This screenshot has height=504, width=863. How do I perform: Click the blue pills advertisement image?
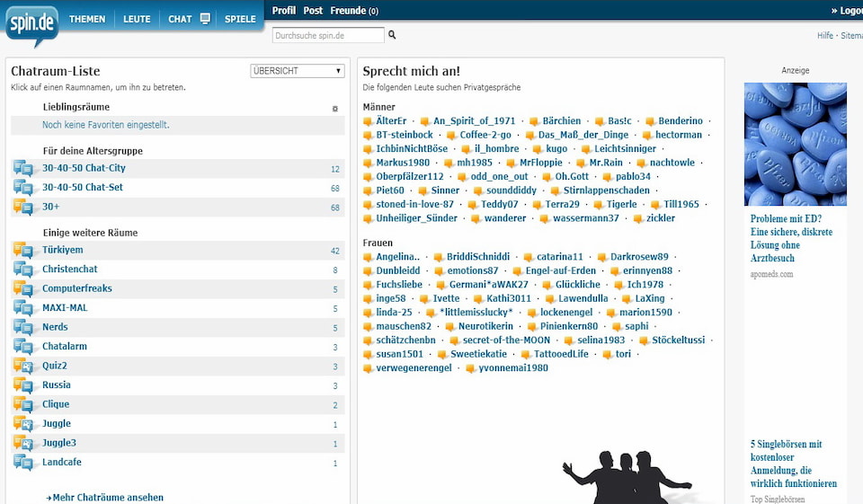click(795, 144)
